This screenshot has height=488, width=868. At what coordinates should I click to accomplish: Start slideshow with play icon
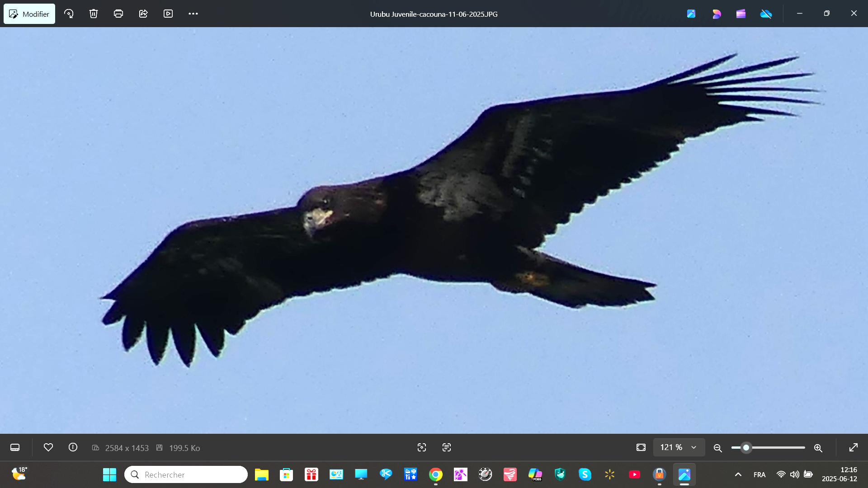pos(168,14)
